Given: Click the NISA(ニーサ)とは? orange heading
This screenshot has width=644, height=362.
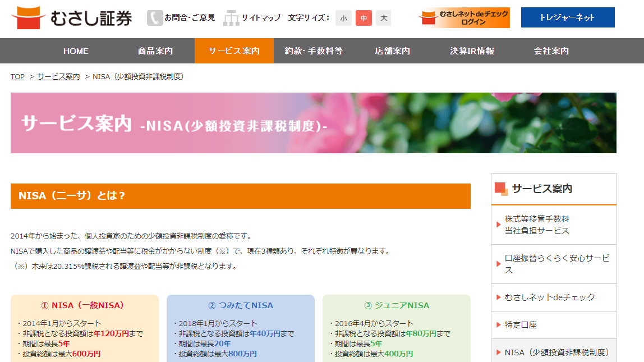Looking at the screenshot, I should pyautogui.click(x=241, y=196).
